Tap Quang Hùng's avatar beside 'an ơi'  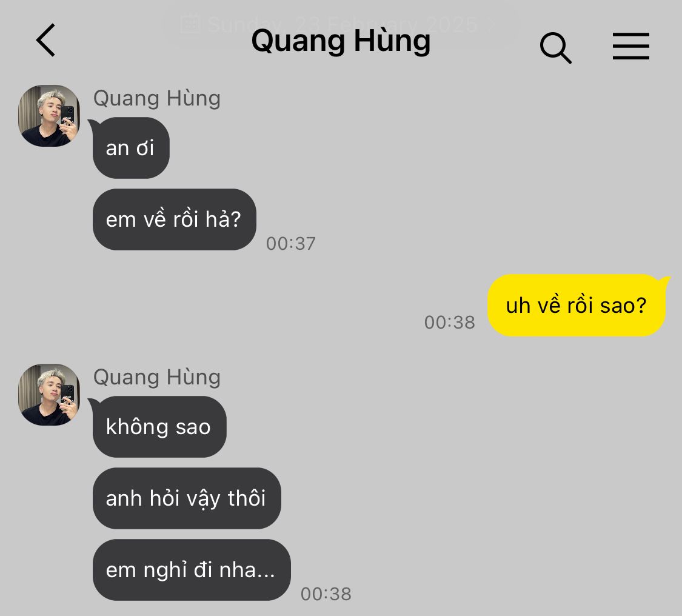tap(48, 116)
